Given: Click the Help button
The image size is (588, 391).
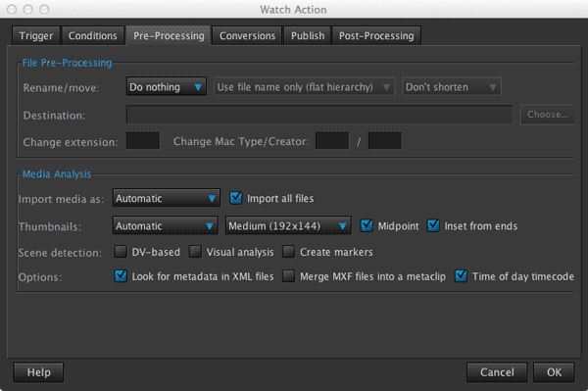Looking at the screenshot, I should pyautogui.click(x=38, y=372).
